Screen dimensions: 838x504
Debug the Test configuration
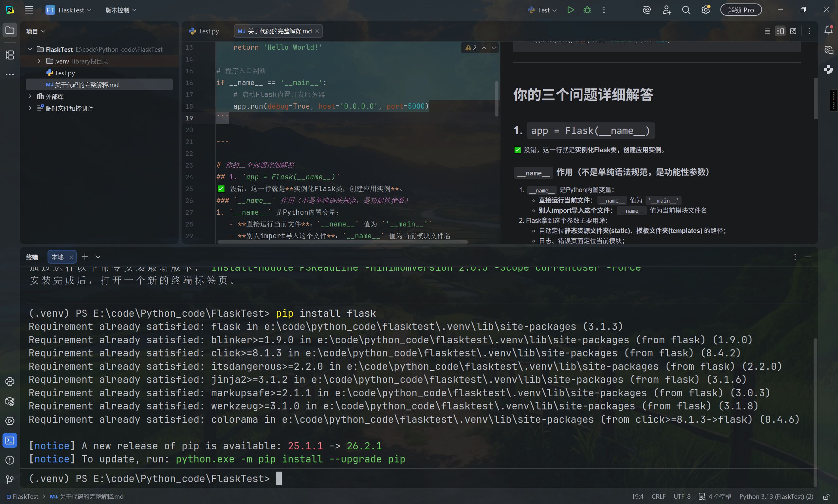click(x=587, y=10)
